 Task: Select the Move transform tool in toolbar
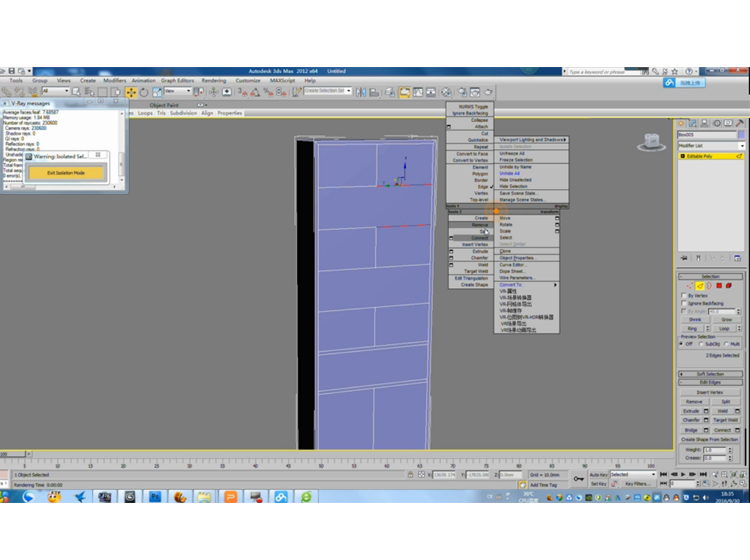pos(131,92)
